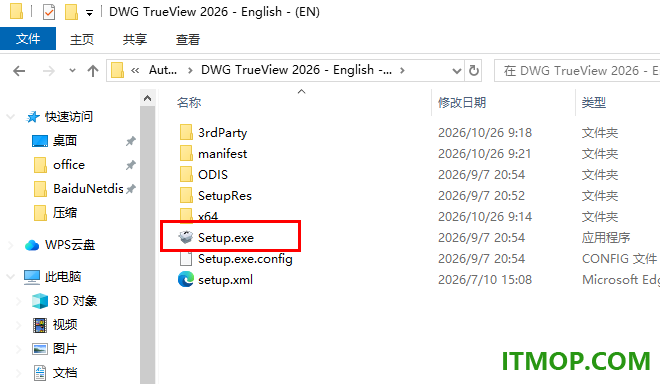This screenshot has width=660, height=384.
Task: Switch to the 主页 ribbon tab
Action: point(82,40)
